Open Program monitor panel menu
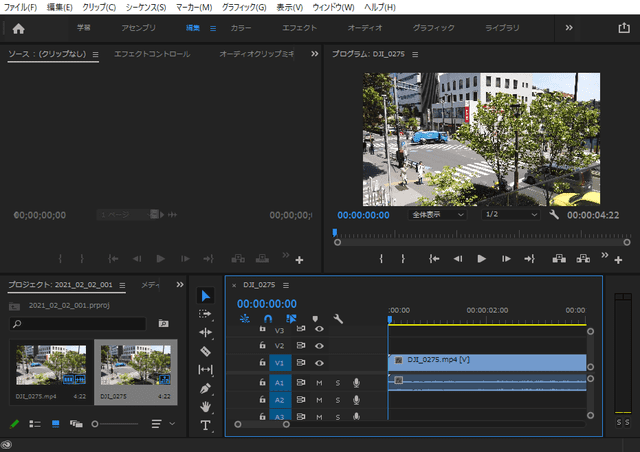Viewport: 640px width, 452px height. (x=415, y=54)
